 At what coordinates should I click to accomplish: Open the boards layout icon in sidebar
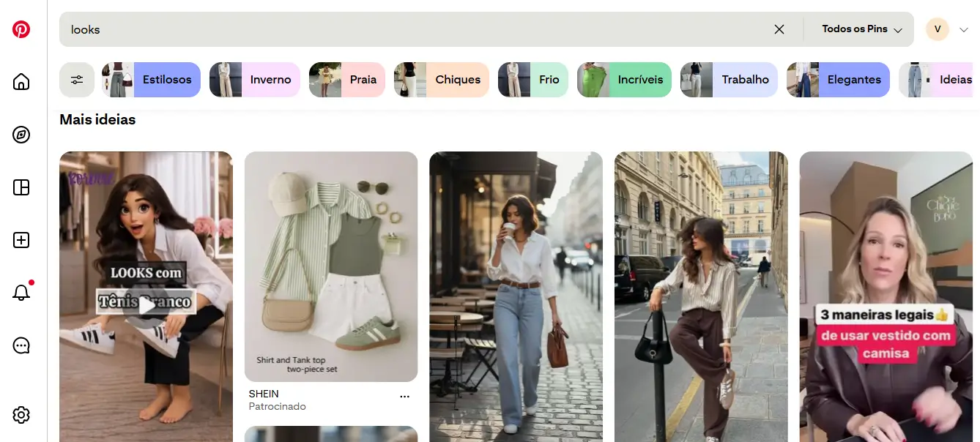21,187
